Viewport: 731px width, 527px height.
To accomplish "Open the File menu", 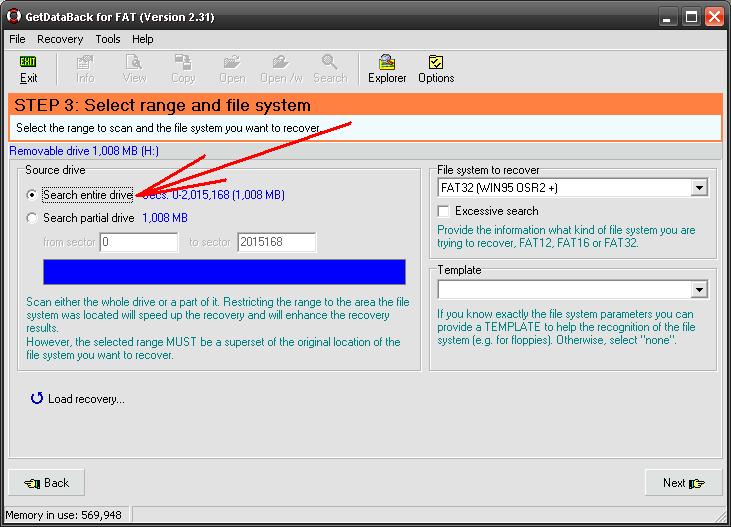I will pyautogui.click(x=17, y=39).
